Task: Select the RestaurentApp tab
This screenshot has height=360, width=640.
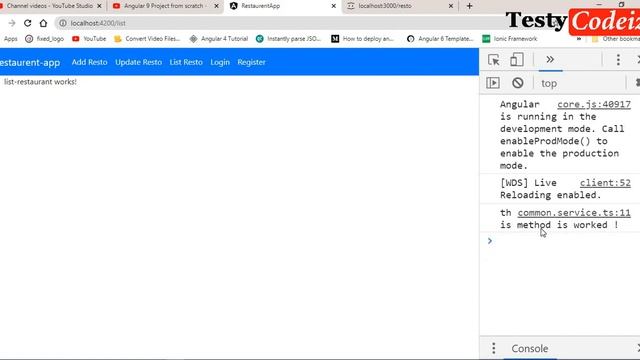Action: (282, 6)
